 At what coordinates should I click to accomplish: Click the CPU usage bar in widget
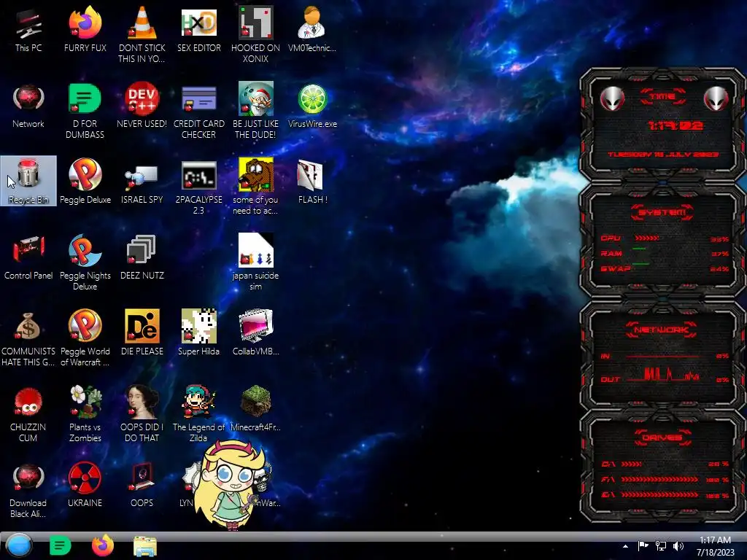647,238
